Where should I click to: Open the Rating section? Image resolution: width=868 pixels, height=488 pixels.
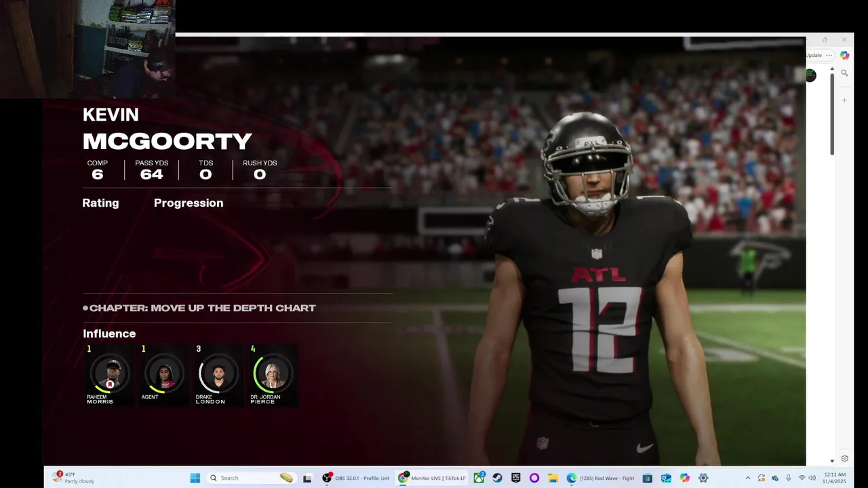point(100,203)
